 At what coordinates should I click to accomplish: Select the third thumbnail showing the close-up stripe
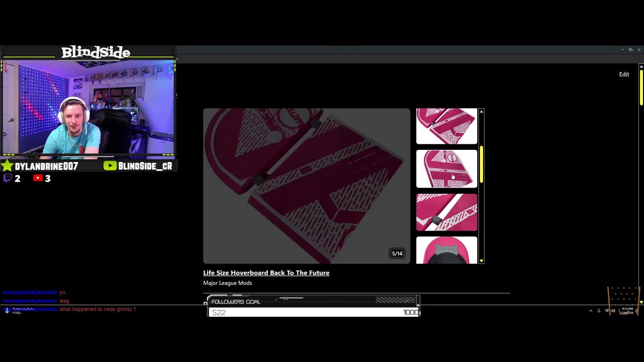[447, 212]
